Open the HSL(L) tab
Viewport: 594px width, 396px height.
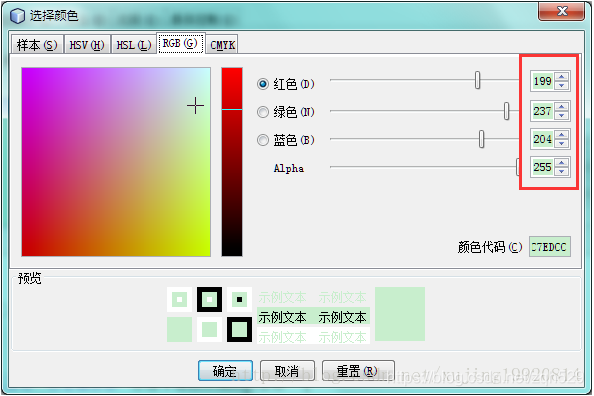pos(134,45)
